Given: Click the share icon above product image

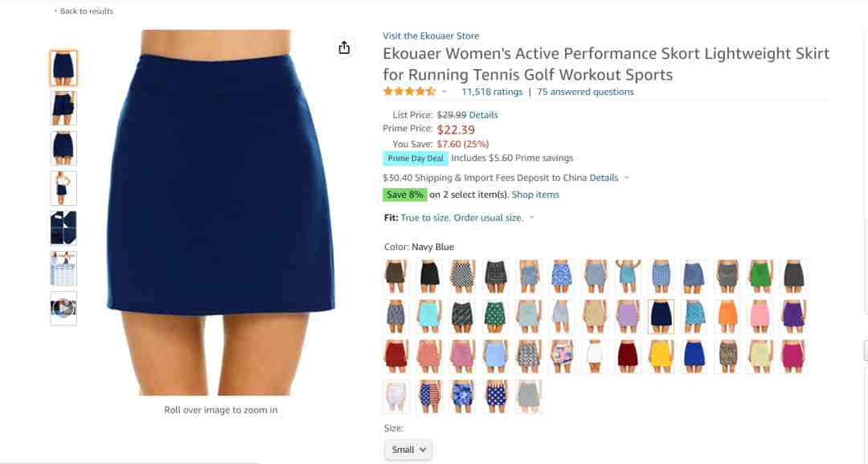Looking at the screenshot, I should [x=344, y=47].
